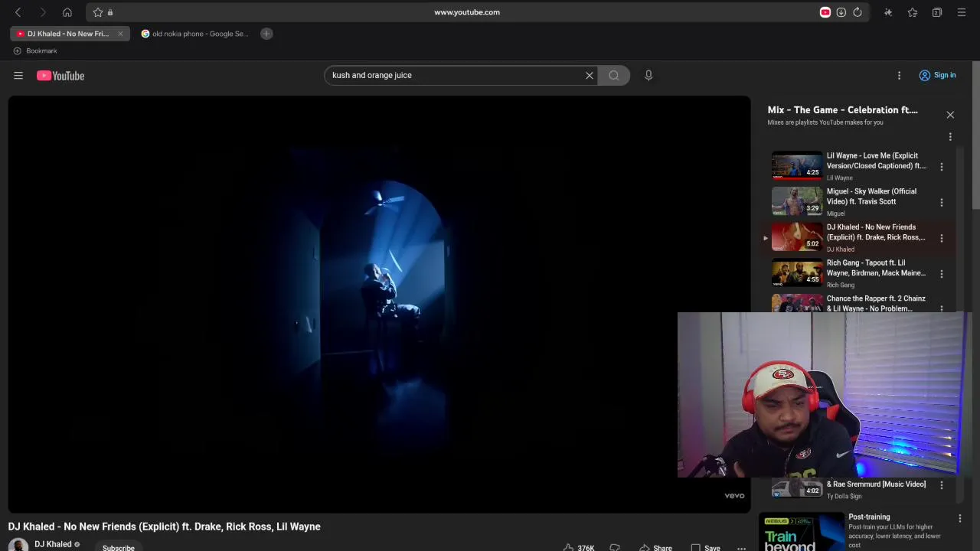Screen dimensions: 980x551
Task: Click Train beyond ad thumbnail
Action: (801, 533)
